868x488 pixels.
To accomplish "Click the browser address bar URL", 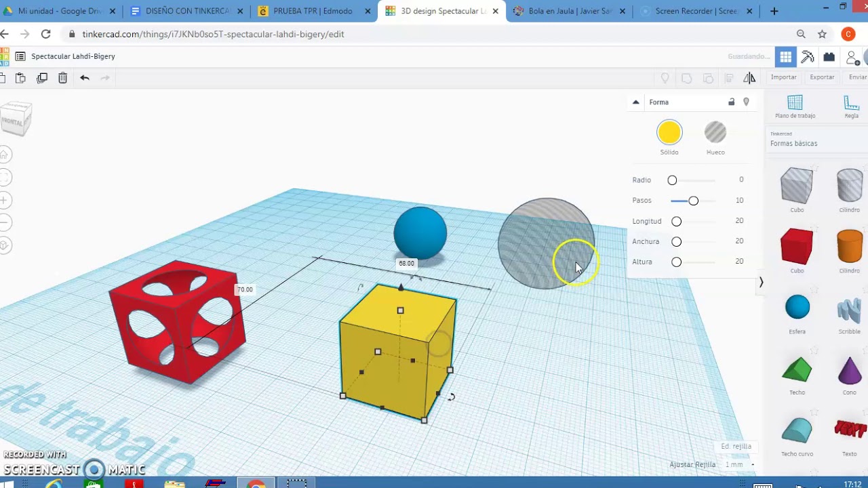I will click(213, 34).
